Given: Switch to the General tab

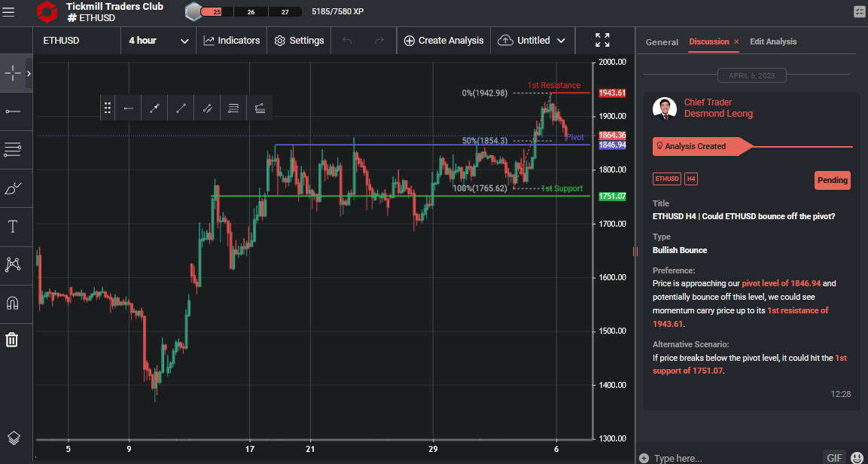Looking at the screenshot, I should coord(662,41).
